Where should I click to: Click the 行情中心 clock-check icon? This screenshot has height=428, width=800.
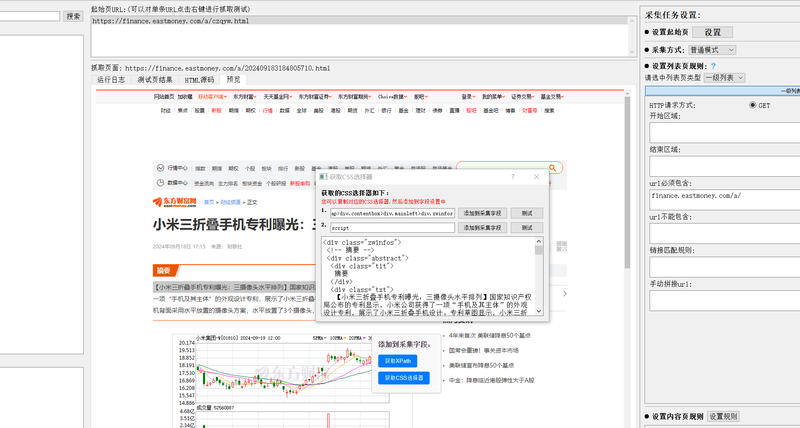pyautogui.click(x=160, y=168)
